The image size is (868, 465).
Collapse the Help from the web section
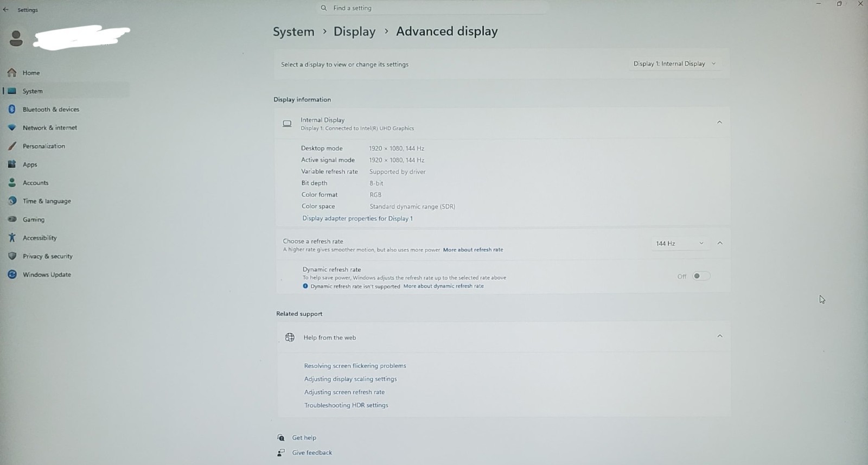[720, 336]
